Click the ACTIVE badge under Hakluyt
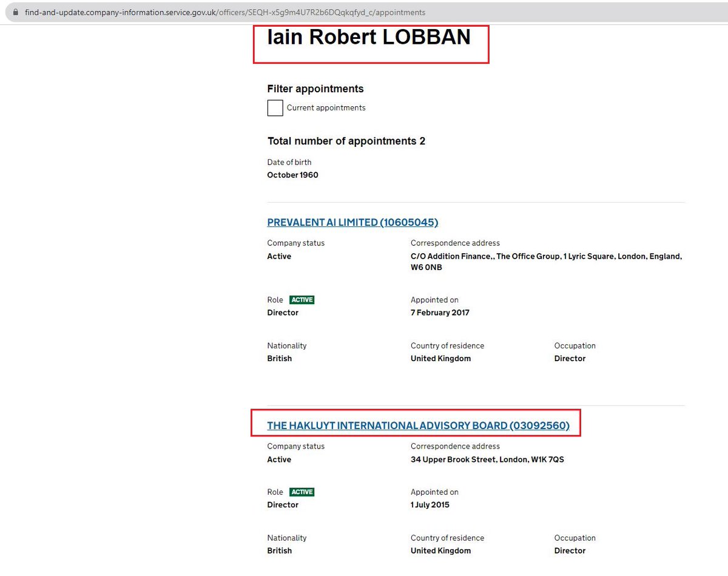The width and height of the screenshot is (728, 576). [302, 492]
